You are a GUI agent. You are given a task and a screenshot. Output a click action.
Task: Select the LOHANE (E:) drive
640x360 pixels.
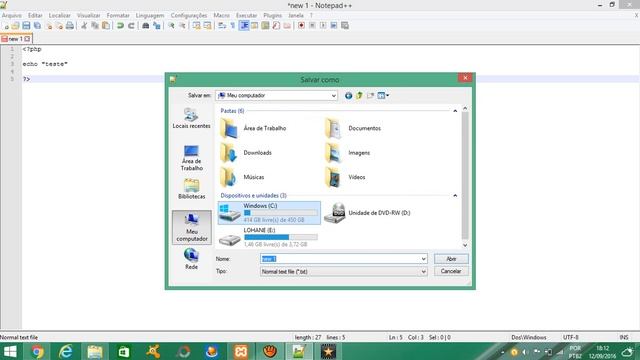269,237
